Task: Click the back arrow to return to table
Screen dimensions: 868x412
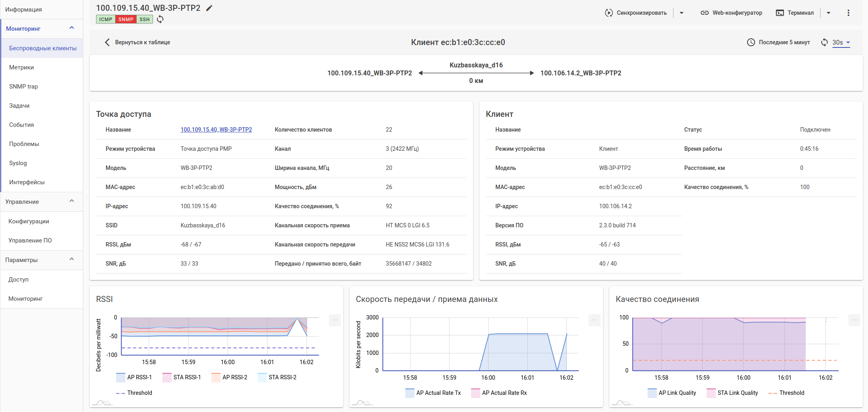Action: point(107,42)
